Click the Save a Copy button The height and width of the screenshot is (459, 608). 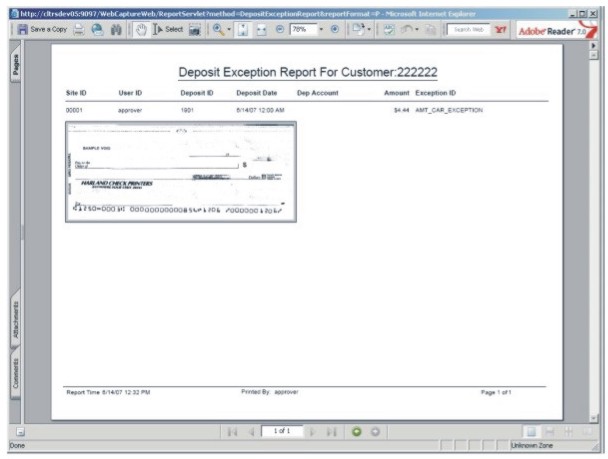click(x=38, y=32)
